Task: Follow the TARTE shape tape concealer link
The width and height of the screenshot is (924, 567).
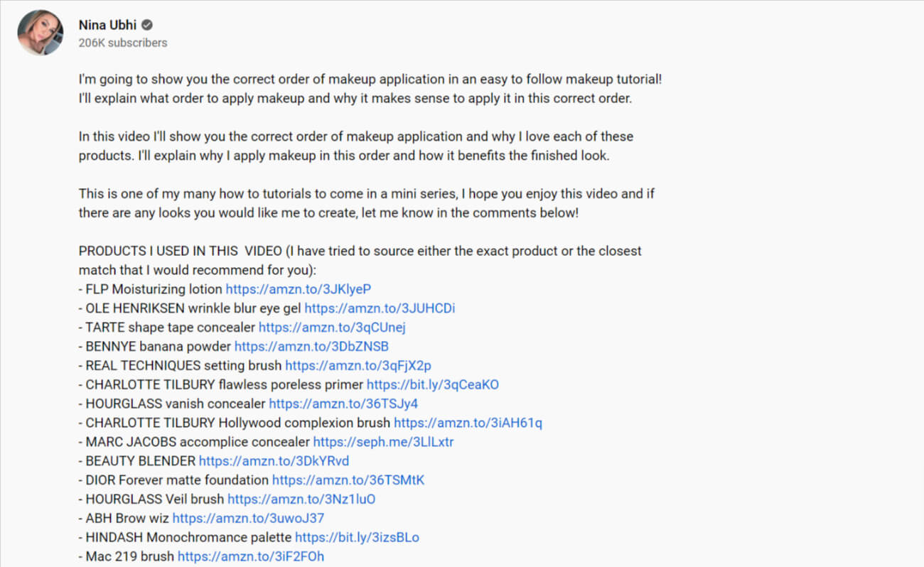Action: click(x=332, y=328)
